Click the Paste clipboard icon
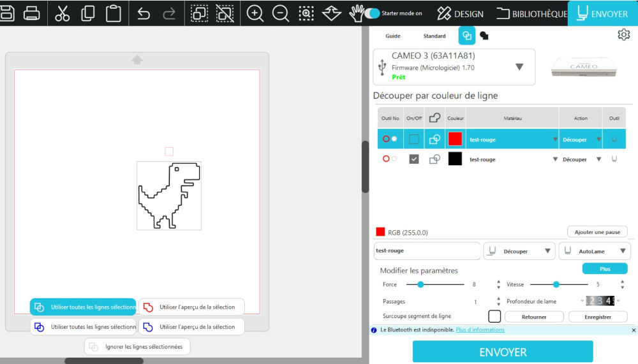 [x=113, y=13]
